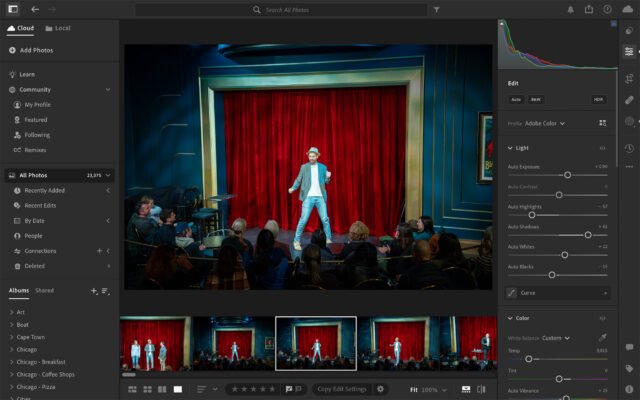Screen dimensions: 640x400
Task: Toggle the filmstrip visibility
Action: tap(466, 389)
